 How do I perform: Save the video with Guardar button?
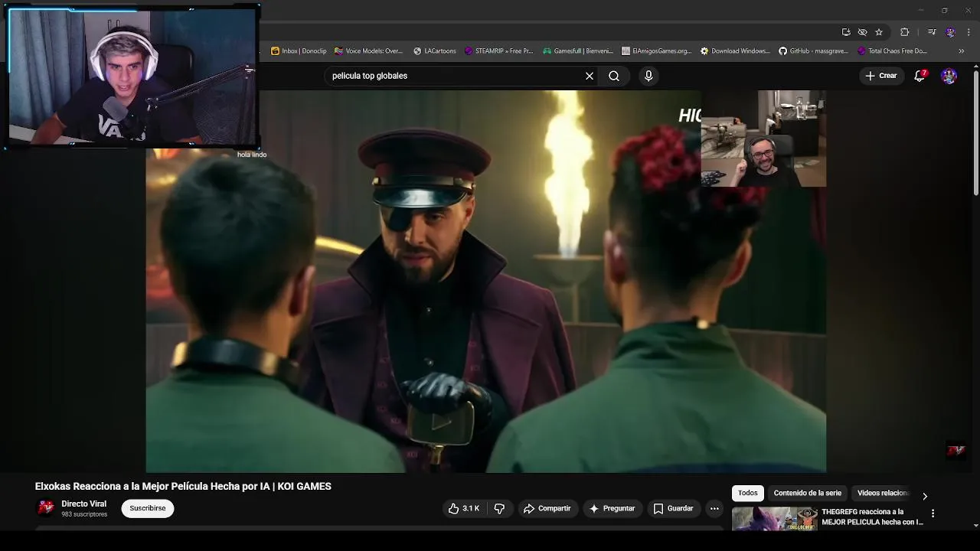coord(673,508)
